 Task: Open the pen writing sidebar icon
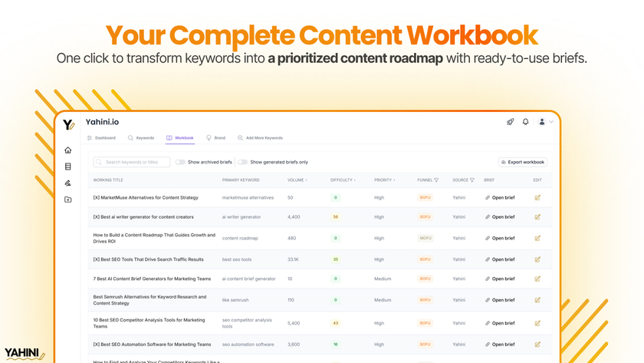click(67, 183)
